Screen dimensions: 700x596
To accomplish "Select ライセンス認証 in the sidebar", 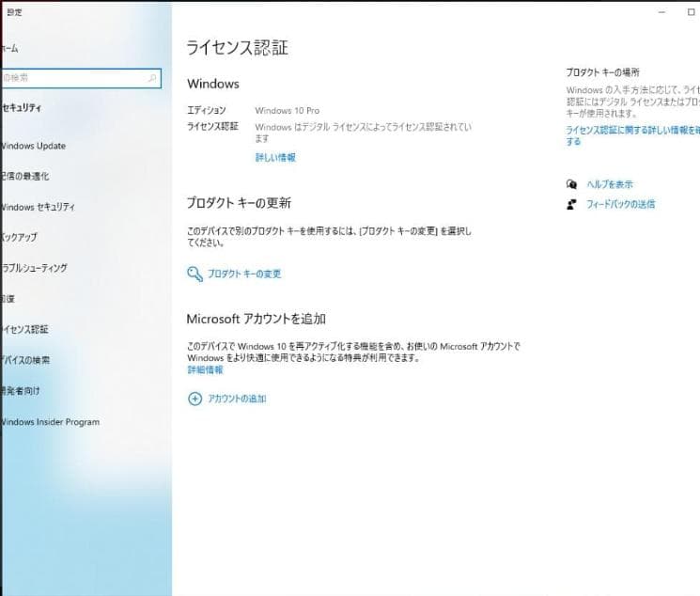I will click(24, 329).
